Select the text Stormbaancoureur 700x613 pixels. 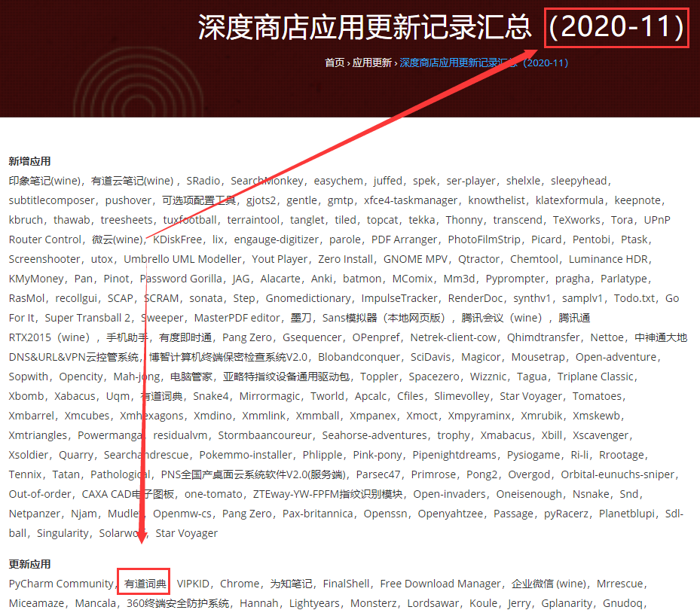click(264, 436)
